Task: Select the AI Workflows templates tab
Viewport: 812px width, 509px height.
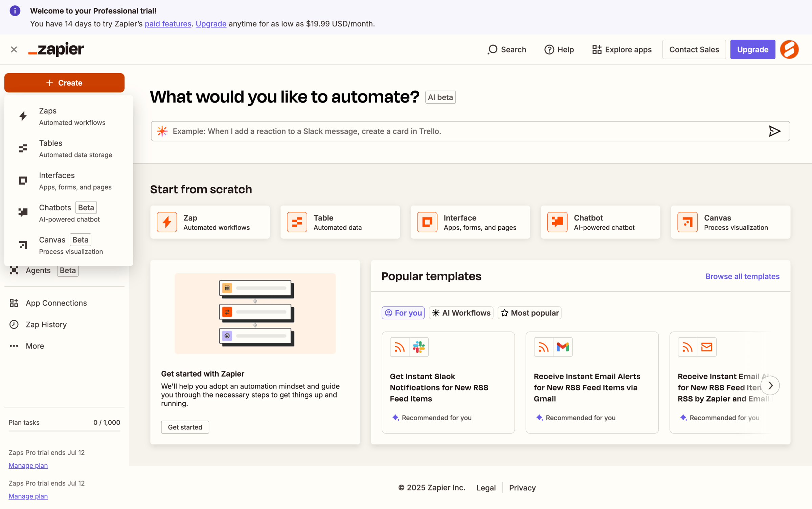Action: (x=461, y=313)
